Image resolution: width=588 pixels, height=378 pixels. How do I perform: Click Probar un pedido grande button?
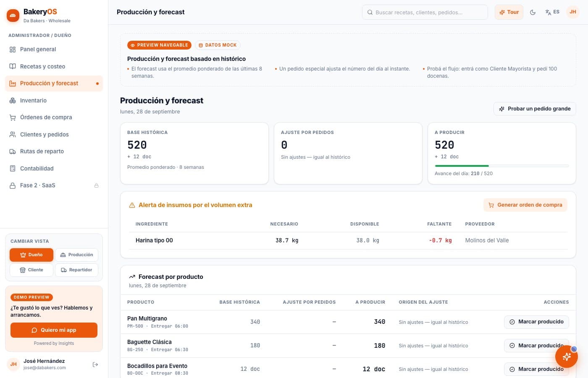535,109
